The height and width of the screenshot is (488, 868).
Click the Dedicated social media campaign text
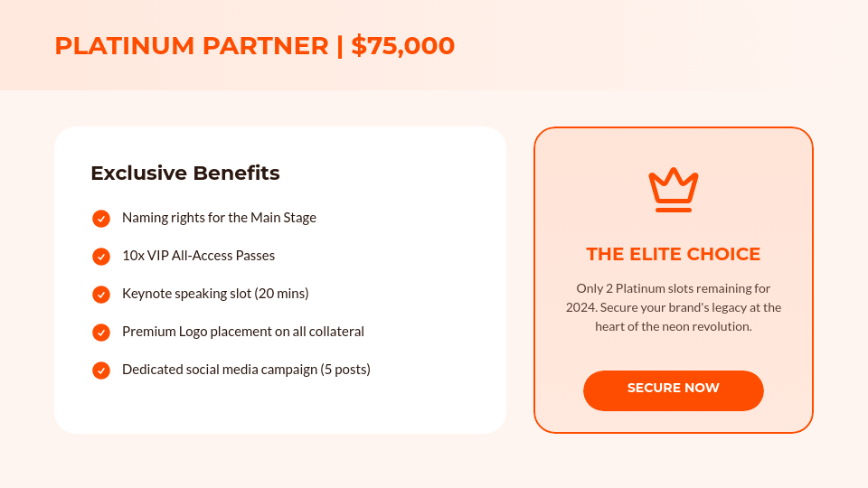[246, 370]
